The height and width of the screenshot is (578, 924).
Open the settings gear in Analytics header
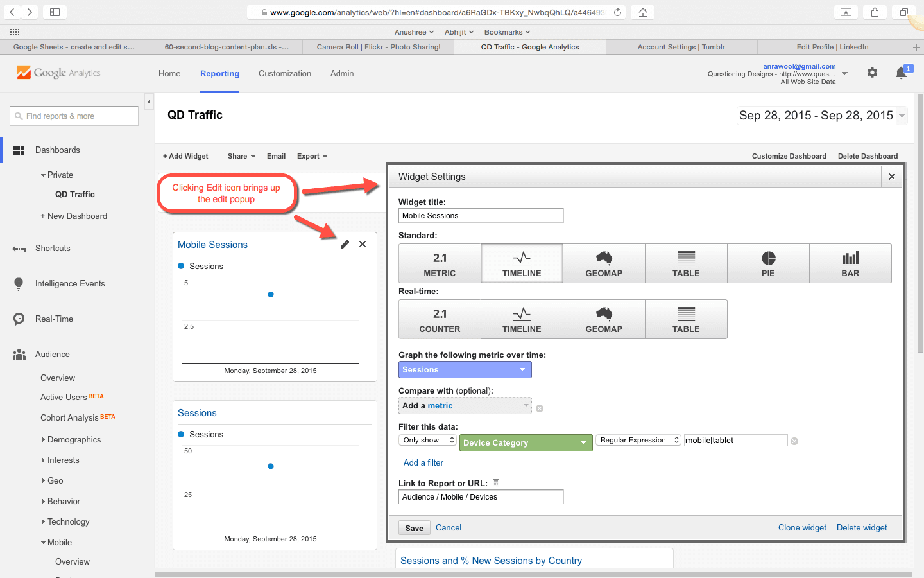click(x=872, y=73)
